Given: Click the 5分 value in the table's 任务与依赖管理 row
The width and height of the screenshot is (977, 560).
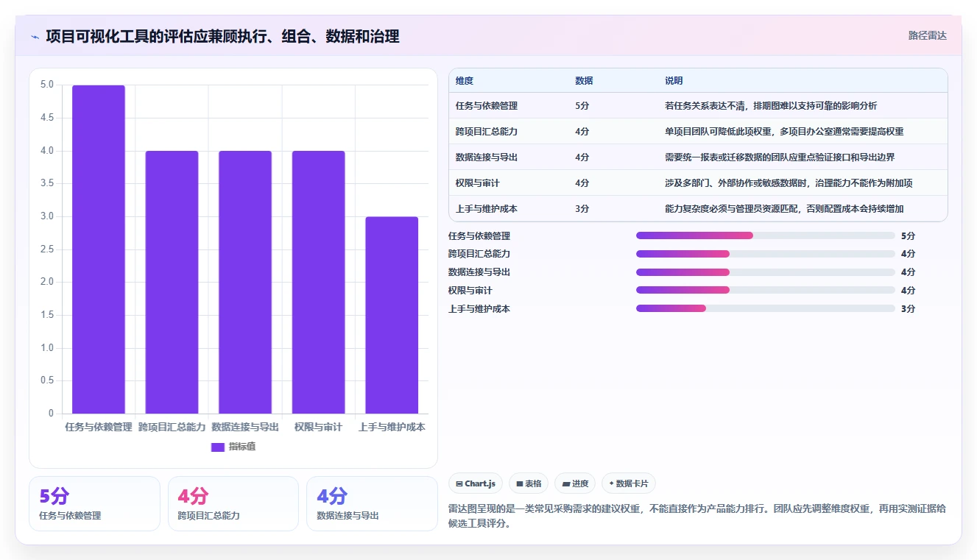Looking at the screenshot, I should 582,106.
